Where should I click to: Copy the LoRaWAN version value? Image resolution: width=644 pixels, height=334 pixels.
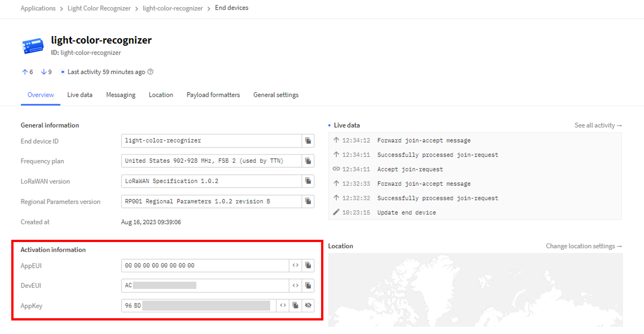(x=308, y=181)
